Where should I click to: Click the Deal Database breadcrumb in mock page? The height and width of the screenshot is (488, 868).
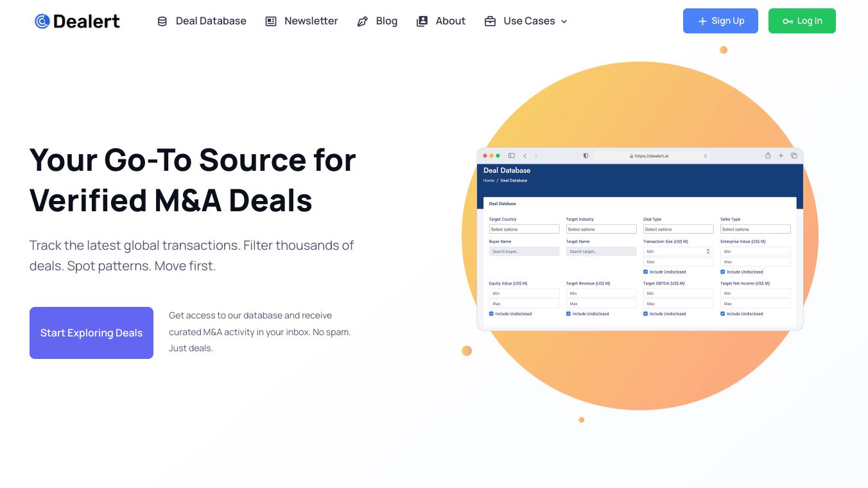(514, 180)
